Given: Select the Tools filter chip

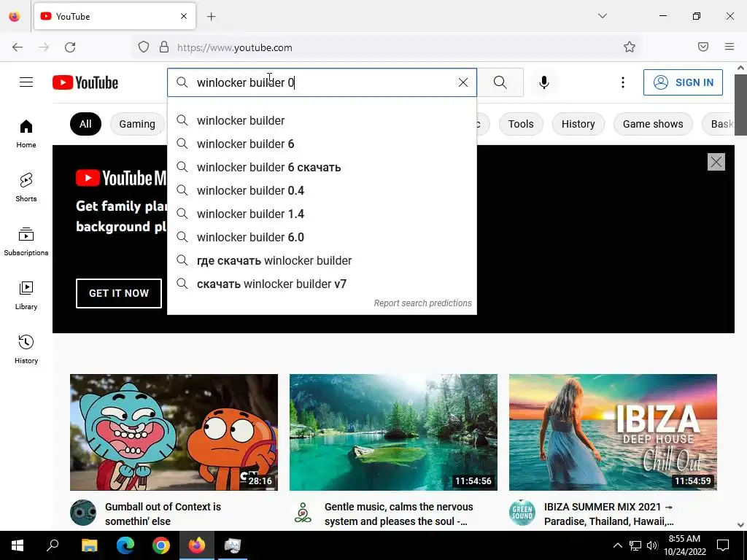Looking at the screenshot, I should [521, 124].
